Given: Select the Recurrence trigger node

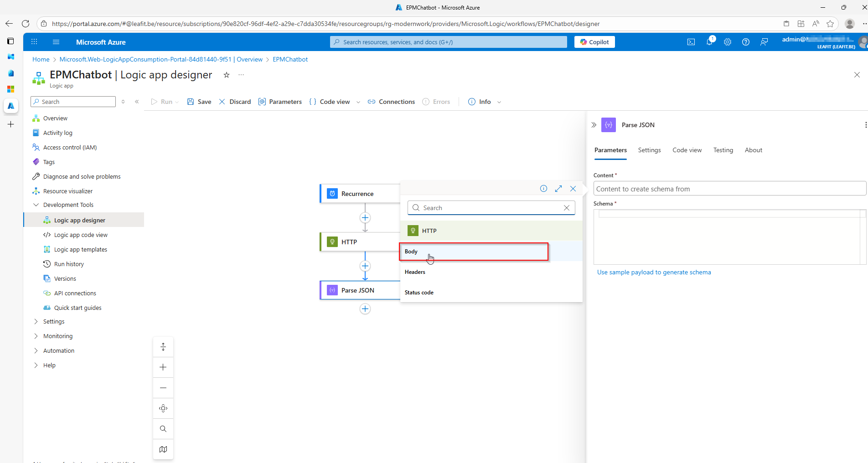Looking at the screenshot, I should tap(360, 194).
